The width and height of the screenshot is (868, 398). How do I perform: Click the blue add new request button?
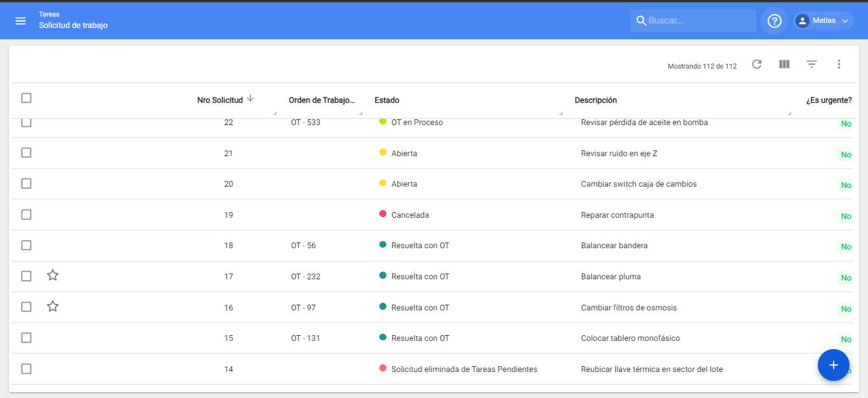pyautogui.click(x=833, y=365)
